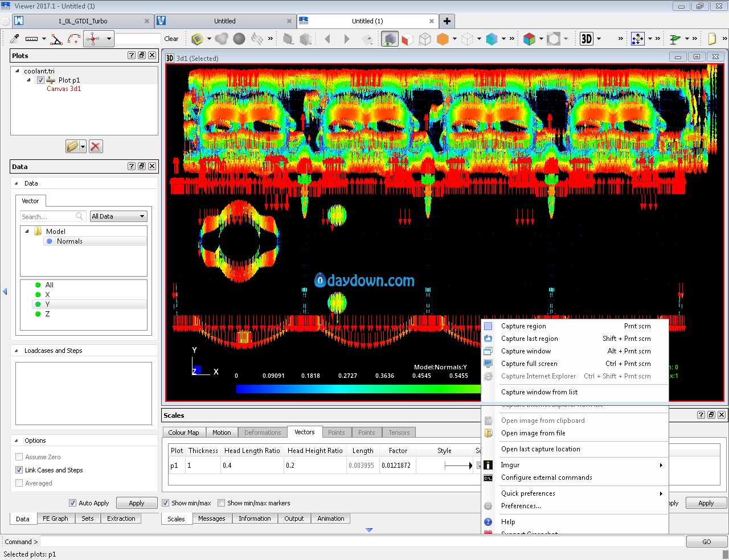Click the yellow note page icon
Image resolution: width=729 pixels, height=560 pixels.
pos(712,39)
